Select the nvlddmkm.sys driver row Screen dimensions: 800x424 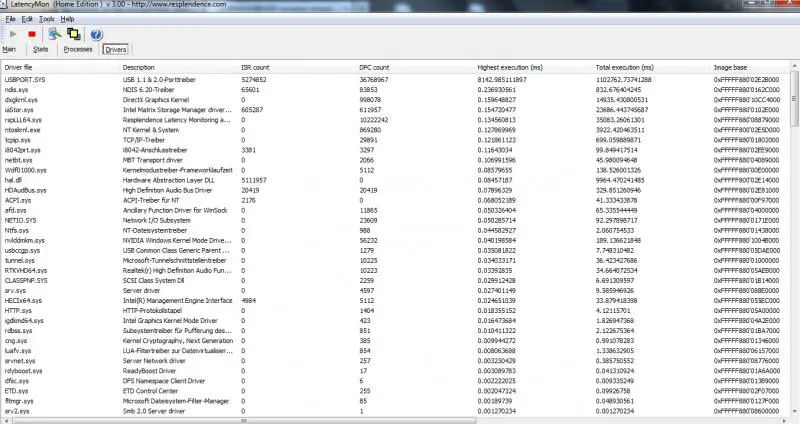pyautogui.click(x=27, y=240)
